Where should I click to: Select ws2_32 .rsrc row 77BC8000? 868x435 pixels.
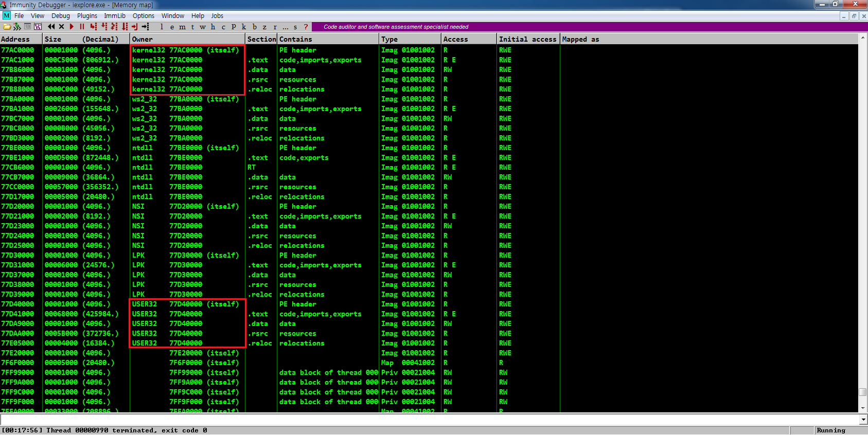(x=429, y=129)
